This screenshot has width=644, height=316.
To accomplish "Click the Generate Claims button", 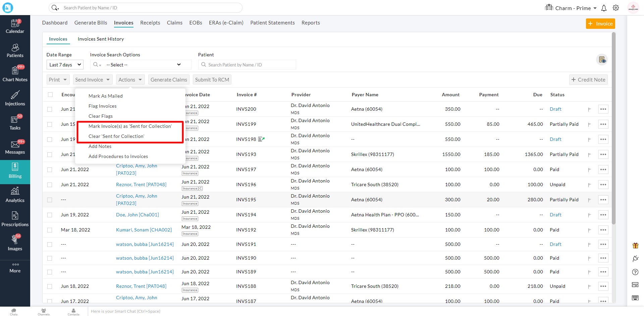I will (169, 80).
